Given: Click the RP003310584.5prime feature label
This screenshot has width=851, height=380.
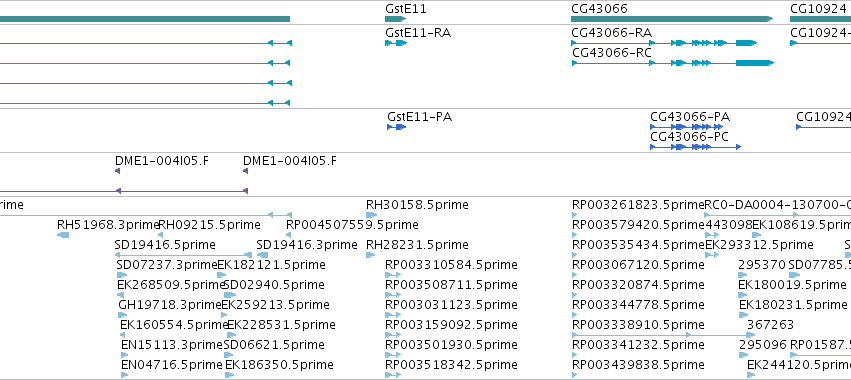Looking at the screenshot, I should click(451, 265).
